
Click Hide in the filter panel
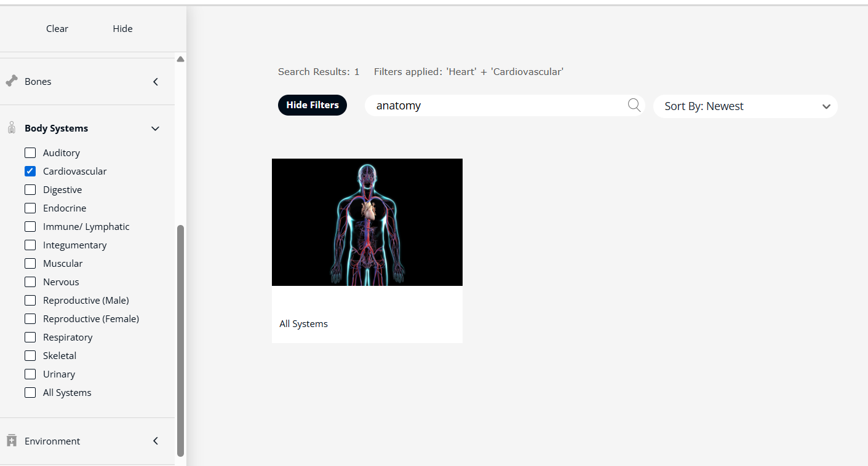pyautogui.click(x=122, y=29)
